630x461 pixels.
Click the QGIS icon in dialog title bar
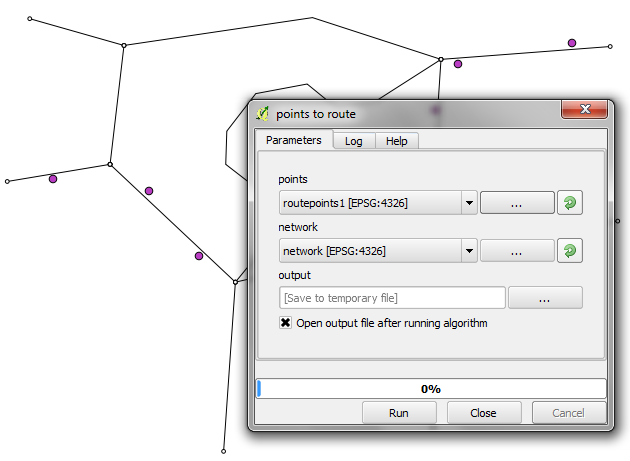263,114
